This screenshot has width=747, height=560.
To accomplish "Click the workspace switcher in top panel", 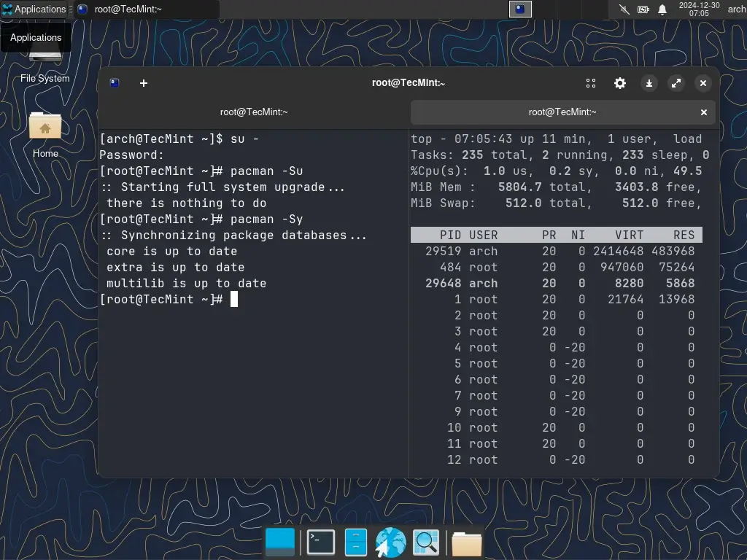I will pos(520,9).
